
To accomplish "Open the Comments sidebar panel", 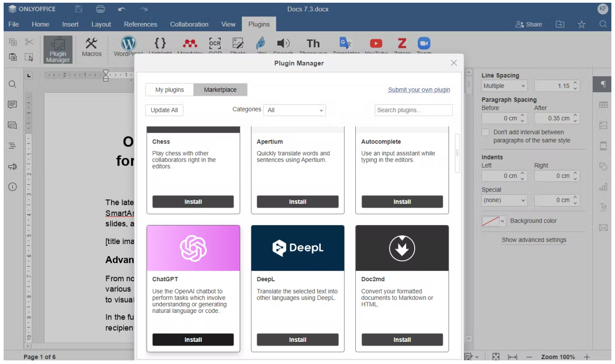I will [13, 105].
